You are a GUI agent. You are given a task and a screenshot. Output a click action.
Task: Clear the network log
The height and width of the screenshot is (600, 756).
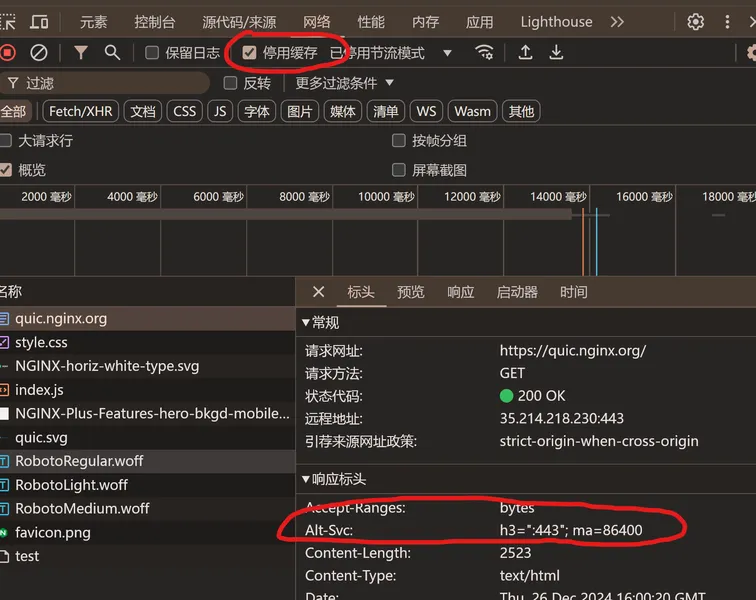coord(39,52)
